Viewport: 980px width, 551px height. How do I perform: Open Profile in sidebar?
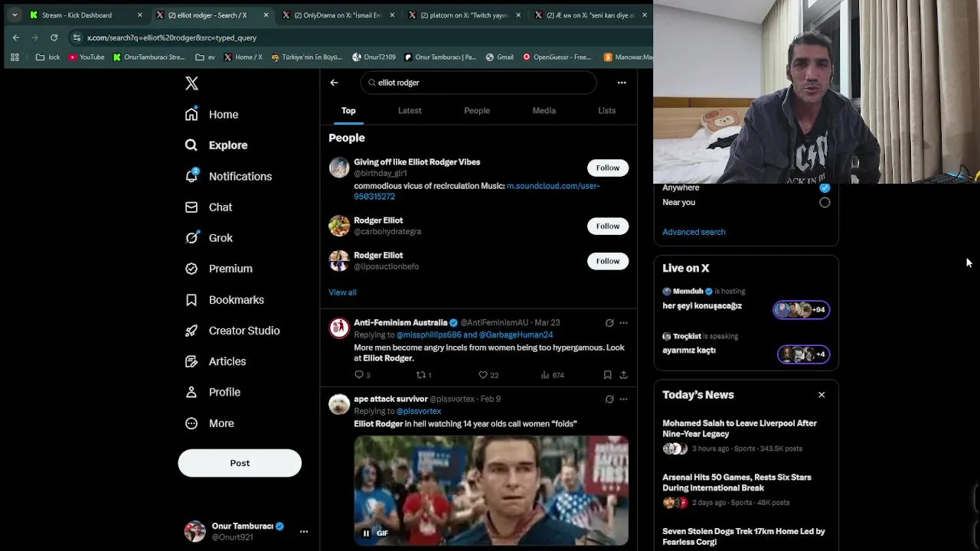[213, 392]
